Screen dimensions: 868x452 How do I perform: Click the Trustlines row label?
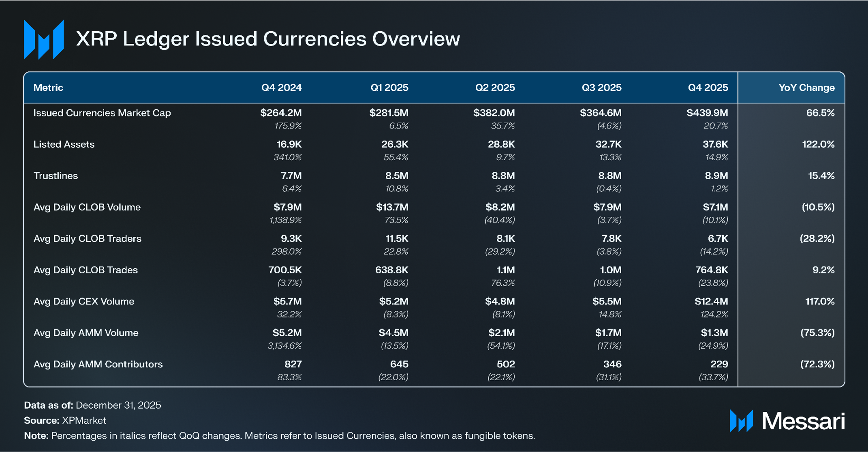click(56, 176)
